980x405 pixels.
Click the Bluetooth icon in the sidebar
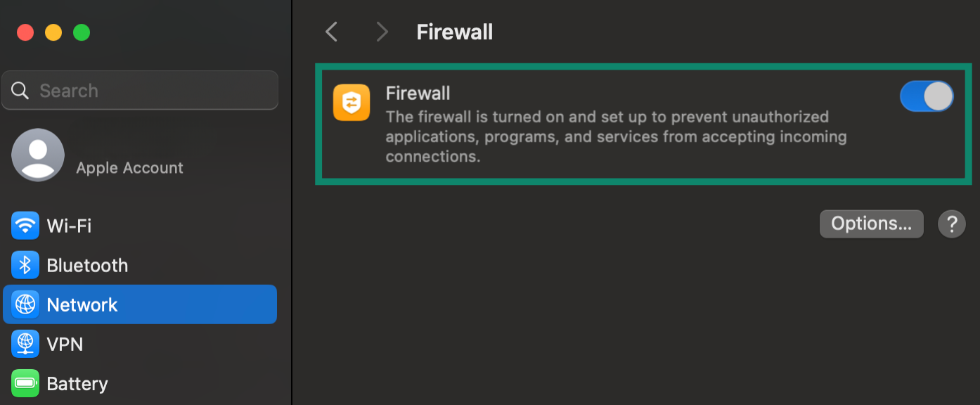(x=23, y=264)
